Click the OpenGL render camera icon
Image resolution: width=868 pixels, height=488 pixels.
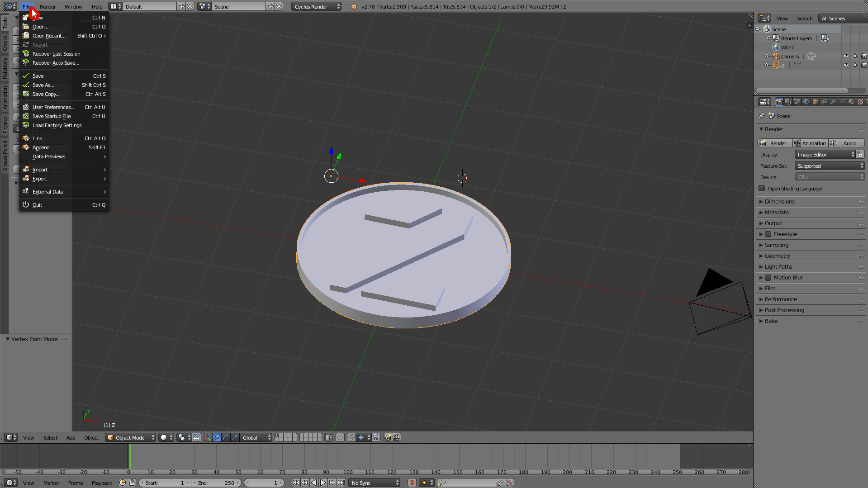[387, 437]
